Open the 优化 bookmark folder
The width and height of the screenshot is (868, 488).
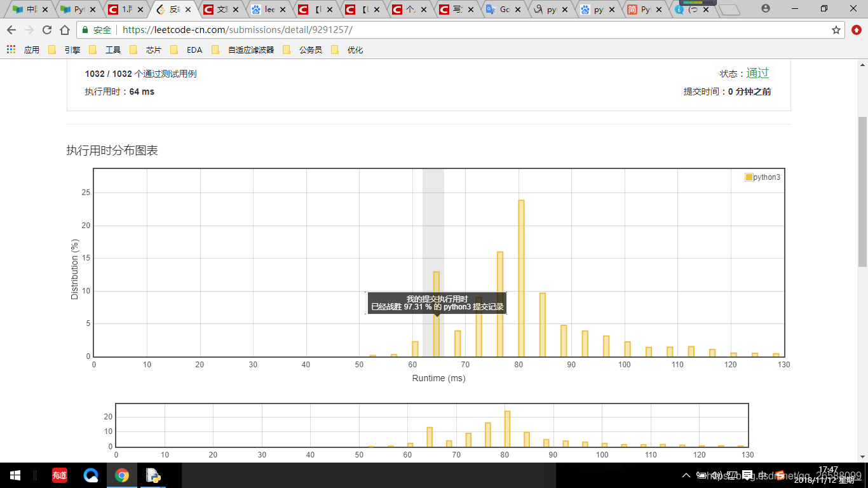(347, 50)
